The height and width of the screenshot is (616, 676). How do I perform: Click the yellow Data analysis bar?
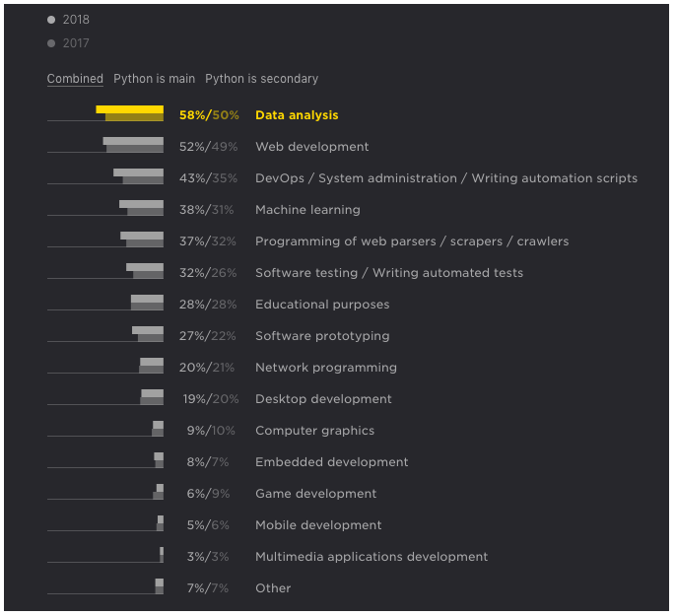[130, 113]
